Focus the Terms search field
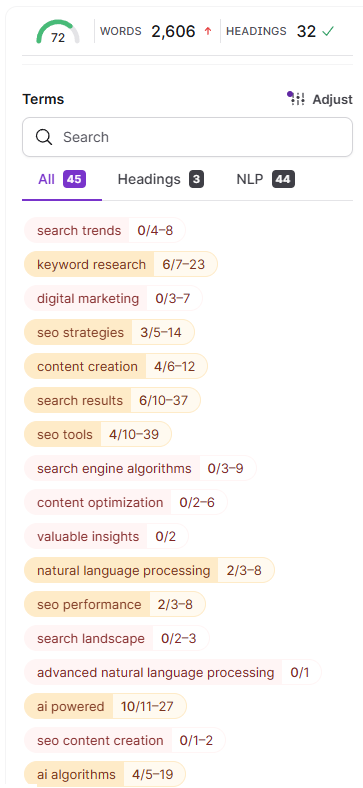Image resolution: width=363 pixels, height=788 pixels. coord(188,137)
